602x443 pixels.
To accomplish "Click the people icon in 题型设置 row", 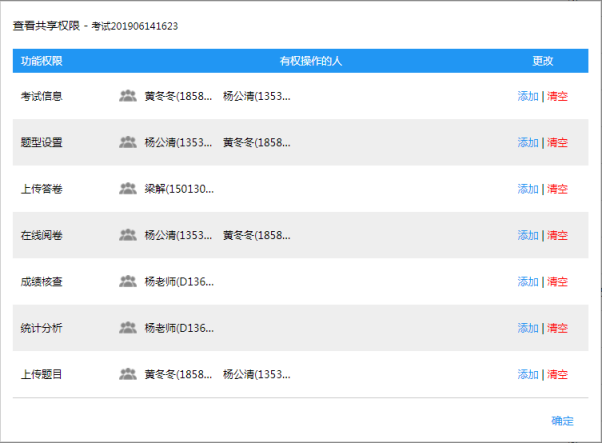I will point(127,142).
